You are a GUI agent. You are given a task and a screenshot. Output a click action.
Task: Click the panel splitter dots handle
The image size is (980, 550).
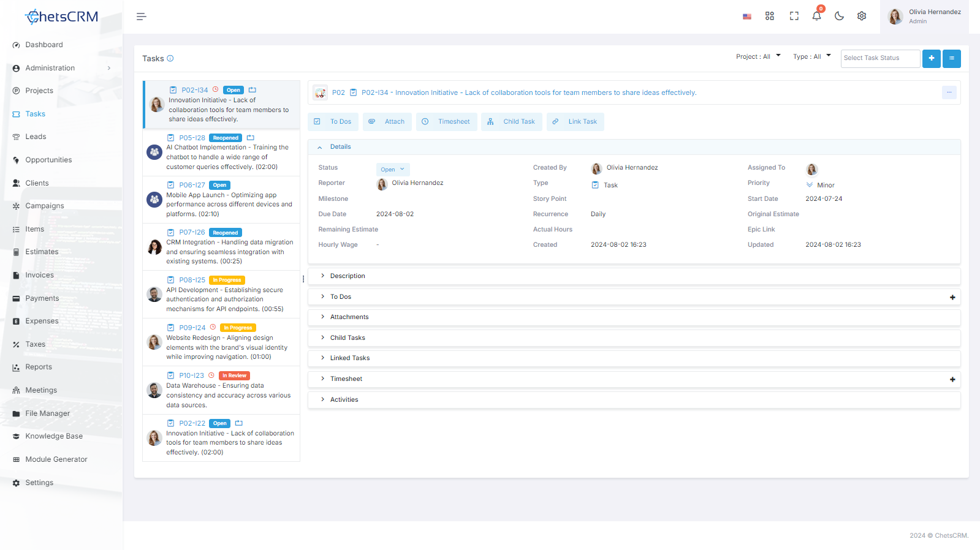pos(303,279)
